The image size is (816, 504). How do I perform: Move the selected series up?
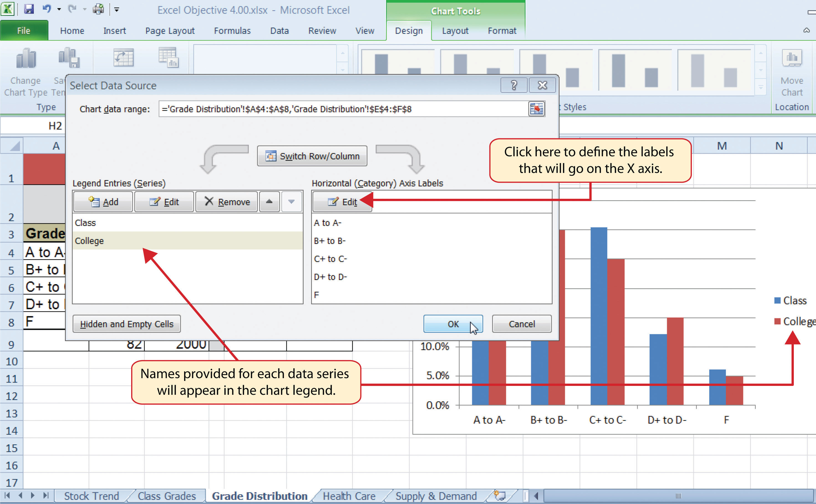pyautogui.click(x=269, y=202)
